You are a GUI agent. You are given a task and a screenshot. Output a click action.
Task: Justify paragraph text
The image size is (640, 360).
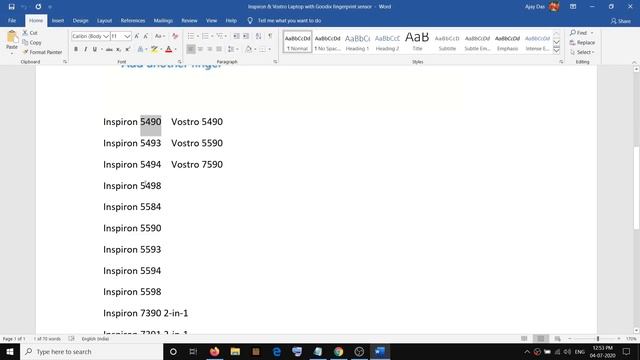click(219, 49)
